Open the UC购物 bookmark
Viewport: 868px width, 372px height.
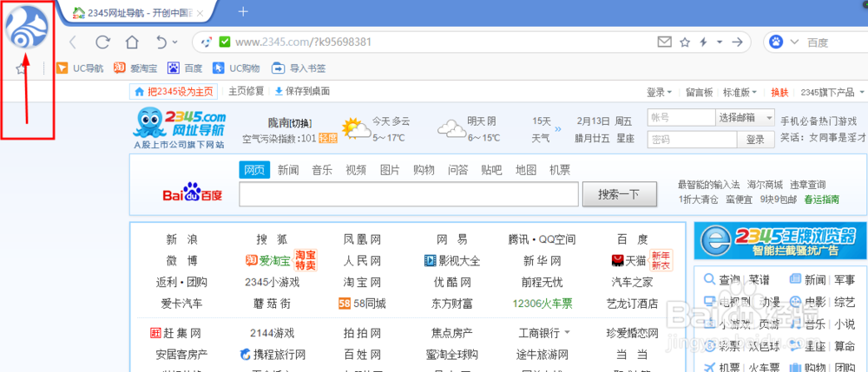click(x=236, y=69)
